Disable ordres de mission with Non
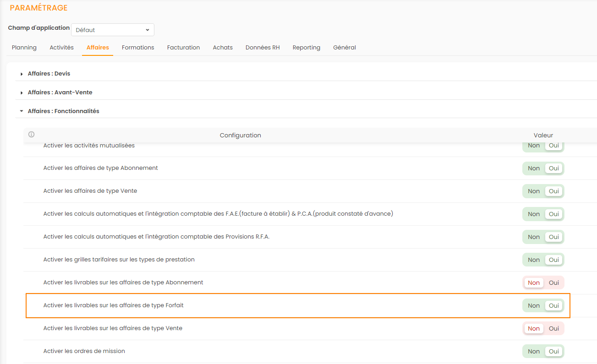The image size is (597, 364). pyautogui.click(x=534, y=352)
